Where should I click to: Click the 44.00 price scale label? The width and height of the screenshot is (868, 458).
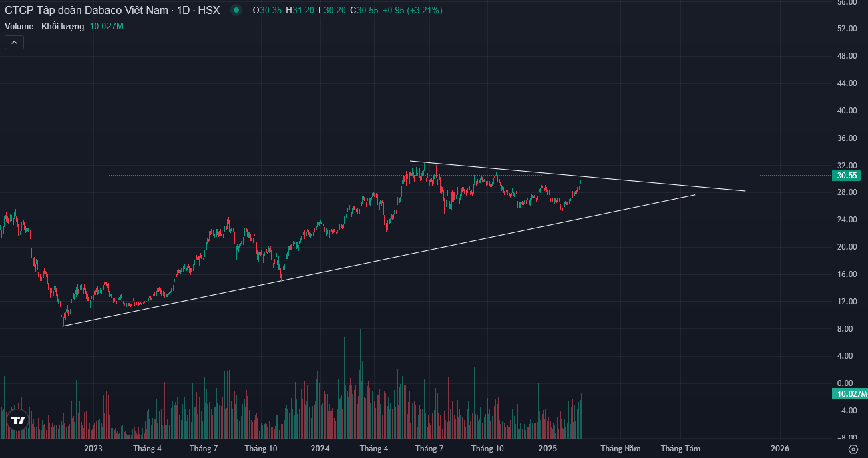pos(847,83)
